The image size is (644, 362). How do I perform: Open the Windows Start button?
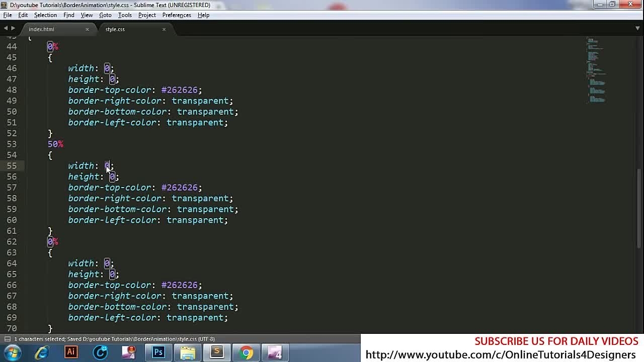pos(12,353)
